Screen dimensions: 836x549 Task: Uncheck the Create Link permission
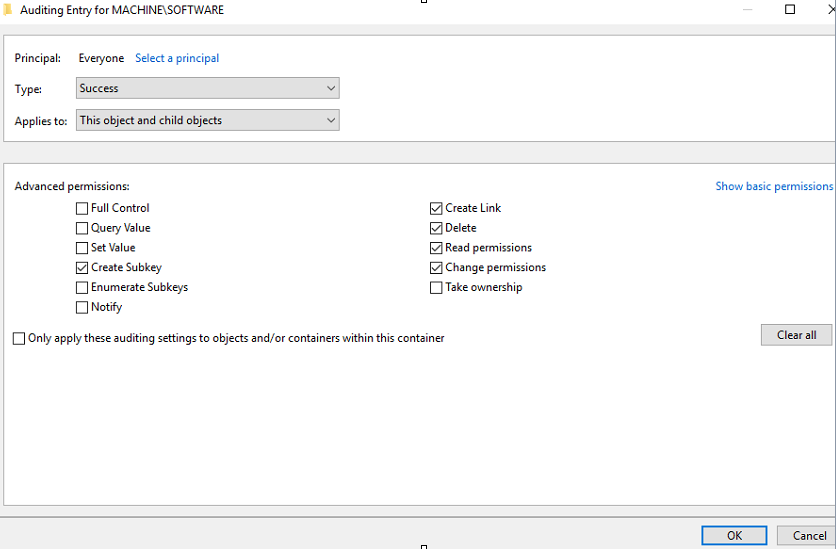pyautogui.click(x=436, y=208)
